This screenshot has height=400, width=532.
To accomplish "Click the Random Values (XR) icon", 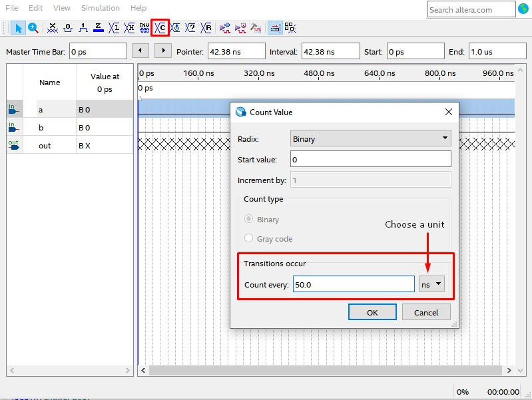I will (x=206, y=28).
